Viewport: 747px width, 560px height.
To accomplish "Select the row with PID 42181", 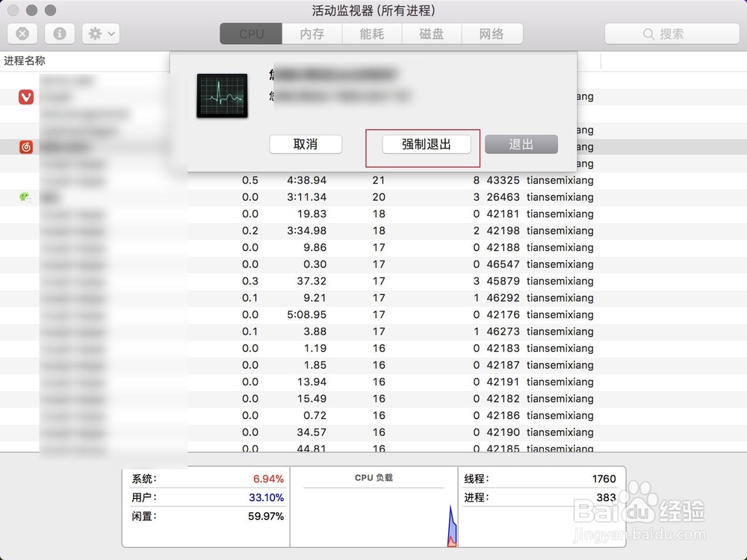I will [x=373, y=214].
